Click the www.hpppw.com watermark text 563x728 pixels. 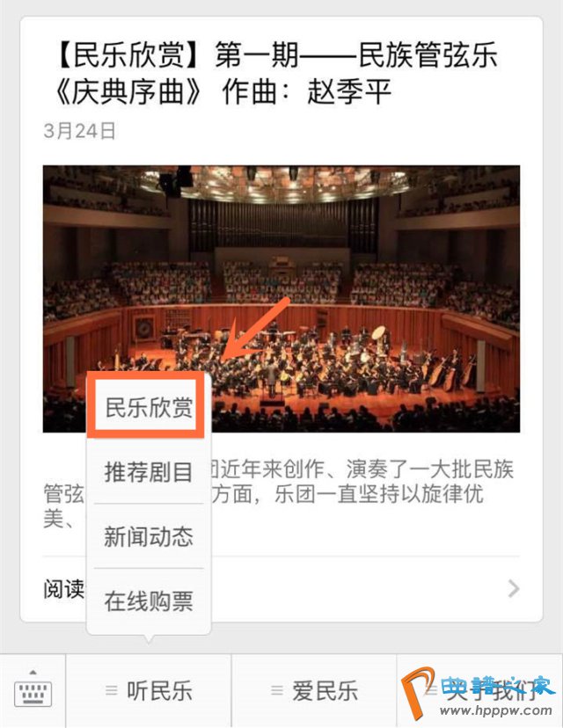point(495,711)
